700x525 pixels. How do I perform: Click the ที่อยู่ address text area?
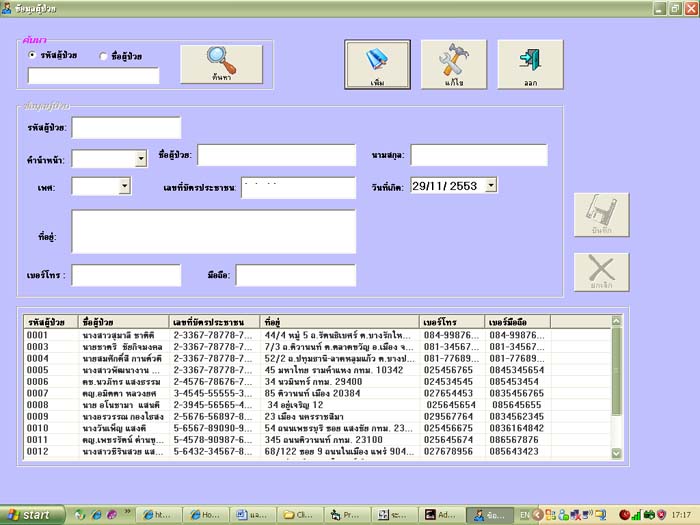tap(213, 232)
